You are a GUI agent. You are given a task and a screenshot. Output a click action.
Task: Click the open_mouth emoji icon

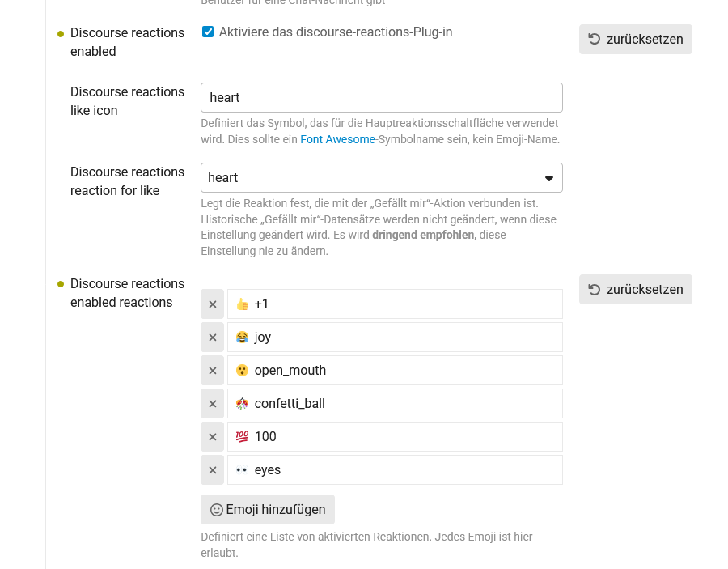(x=242, y=371)
